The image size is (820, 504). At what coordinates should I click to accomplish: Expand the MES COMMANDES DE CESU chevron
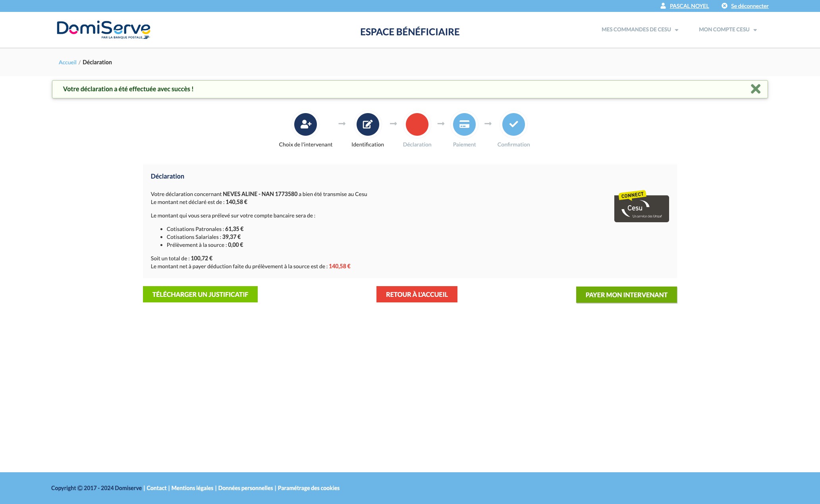[x=676, y=29]
